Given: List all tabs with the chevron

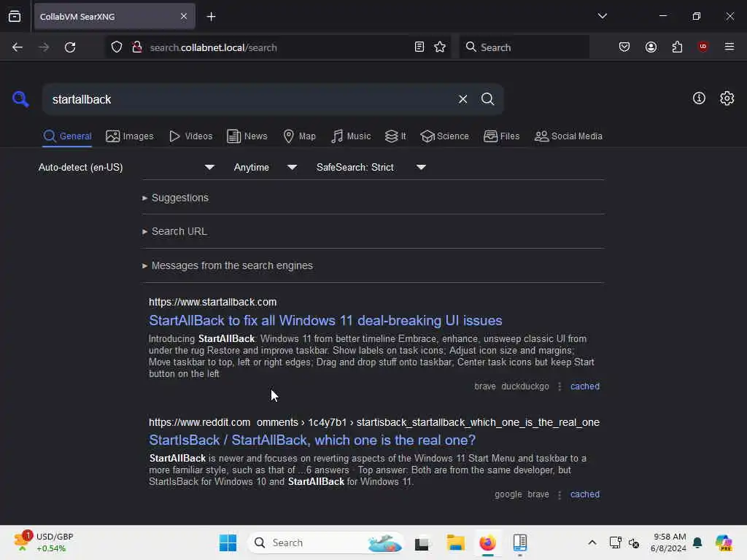Looking at the screenshot, I should (x=602, y=16).
